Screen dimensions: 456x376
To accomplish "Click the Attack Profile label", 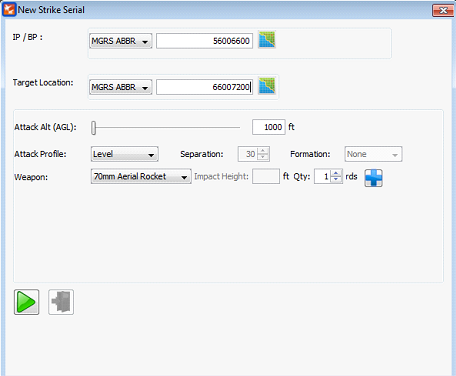I will [40, 154].
